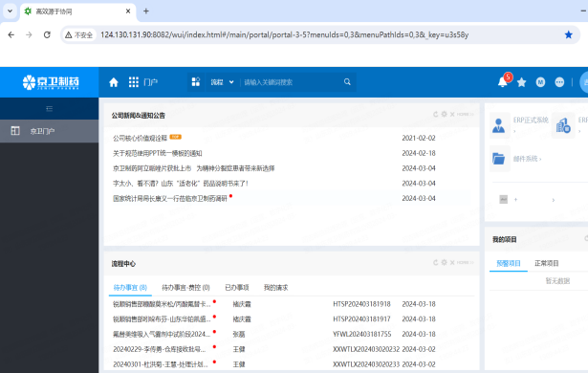The height and width of the screenshot is (373, 588).
Task: Close the 流程中心 panel
Action: pos(452,262)
